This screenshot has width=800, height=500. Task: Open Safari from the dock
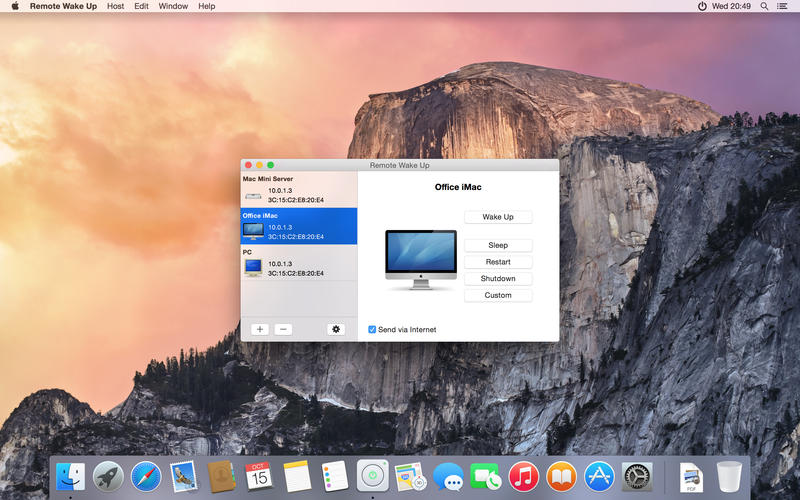point(146,476)
